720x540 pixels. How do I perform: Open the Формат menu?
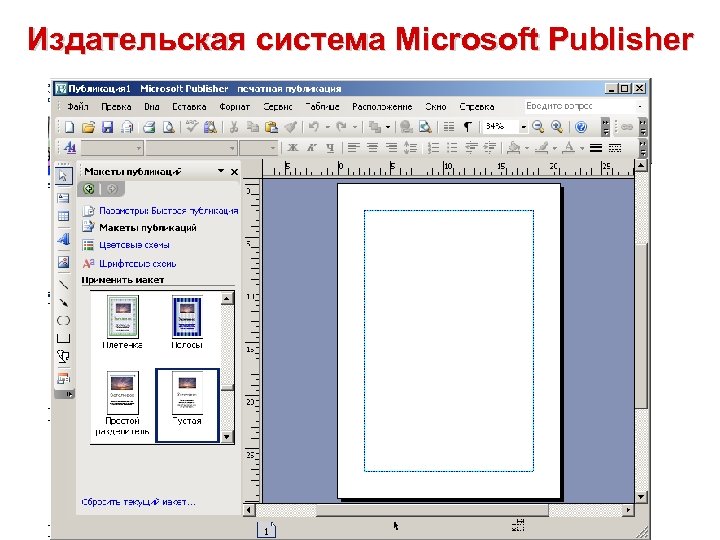235,107
